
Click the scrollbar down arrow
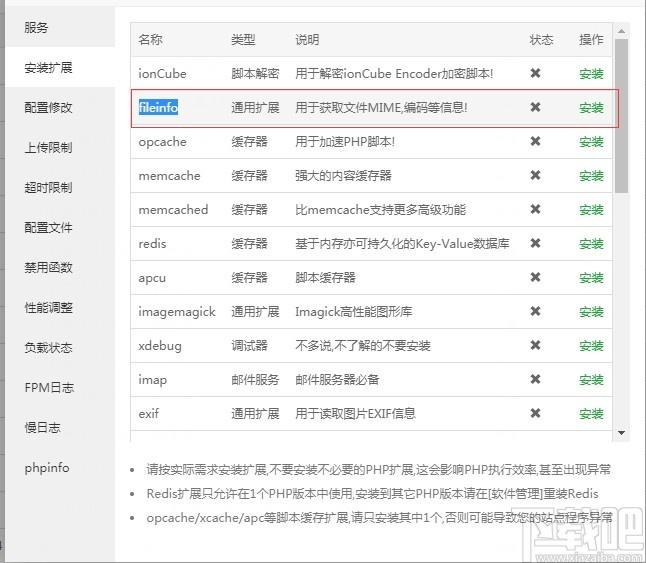click(x=622, y=433)
